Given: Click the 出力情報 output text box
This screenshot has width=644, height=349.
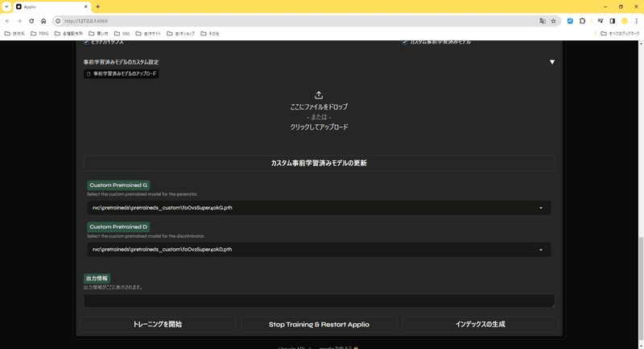Looking at the screenshot, I should point(319,301).
